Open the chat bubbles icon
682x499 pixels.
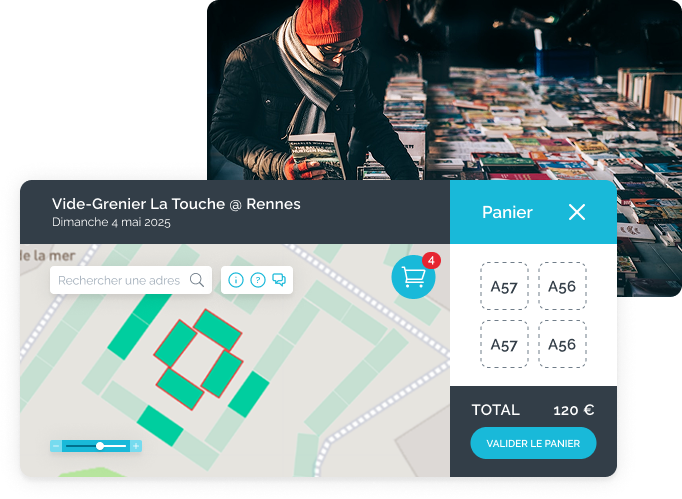279,279
